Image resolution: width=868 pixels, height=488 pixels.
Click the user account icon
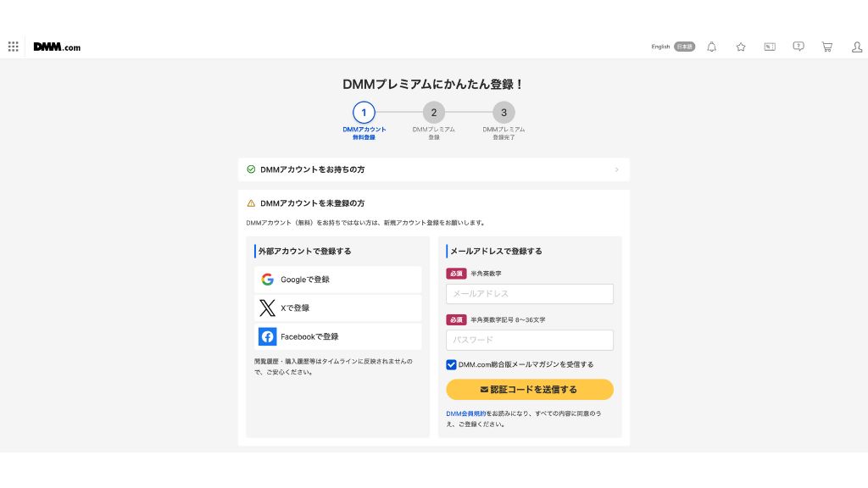856,47
